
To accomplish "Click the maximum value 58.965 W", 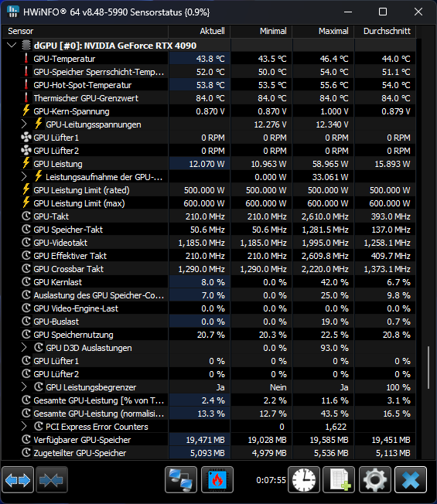I will click(x=330, y=164).
